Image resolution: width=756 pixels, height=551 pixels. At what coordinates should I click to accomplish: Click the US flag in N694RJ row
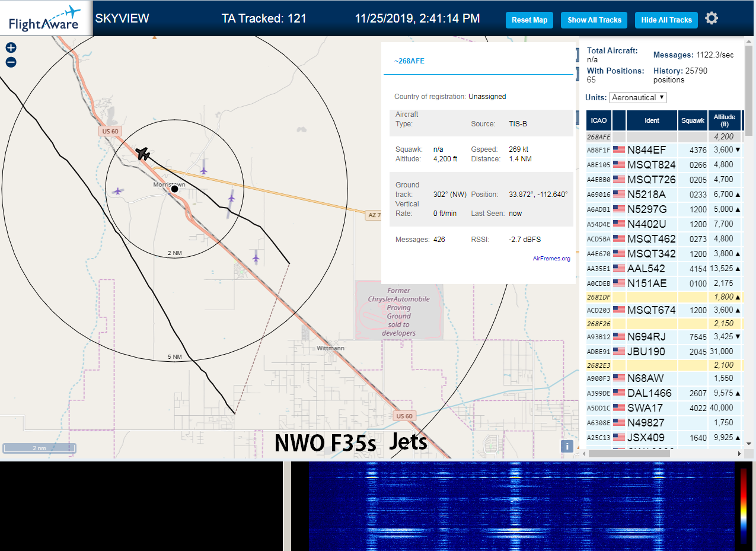pos(619,337)
